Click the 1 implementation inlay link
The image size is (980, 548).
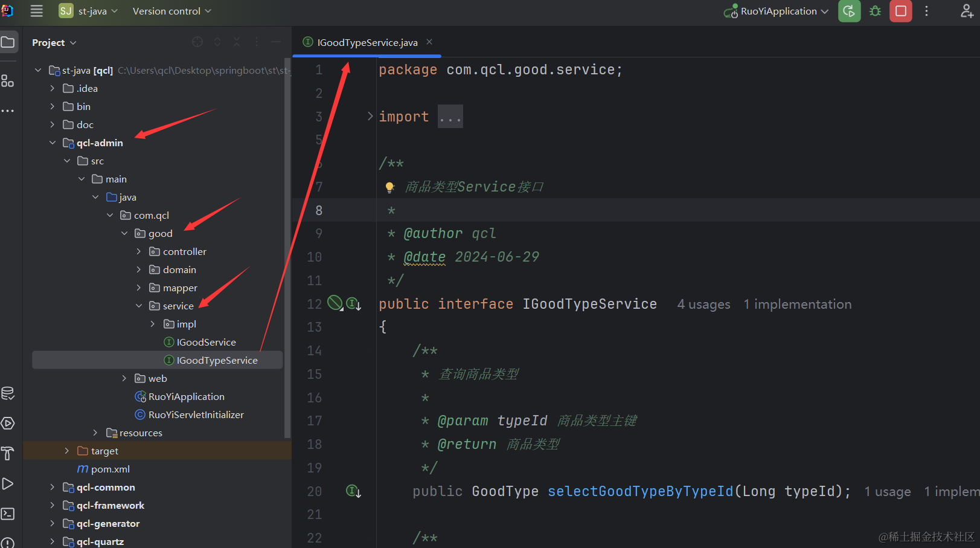tap(797, 305)
